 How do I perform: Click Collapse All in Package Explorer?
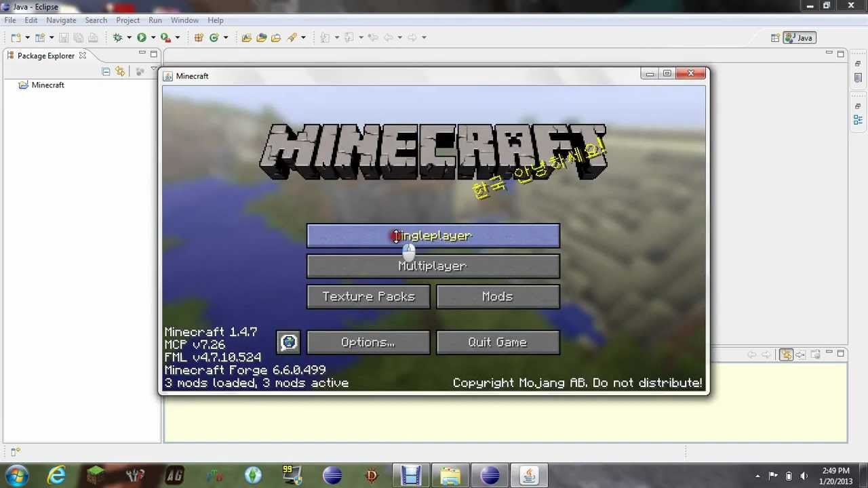(x=106, y=71)
